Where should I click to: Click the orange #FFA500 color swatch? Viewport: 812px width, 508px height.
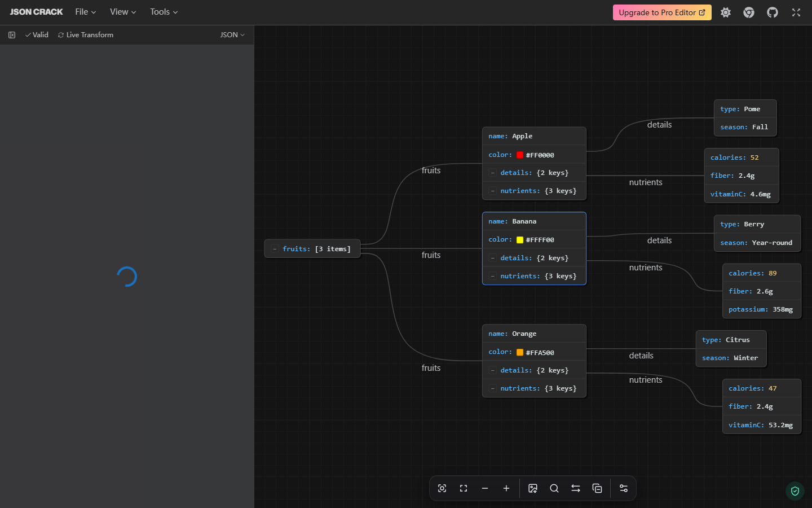click(520, 352)
